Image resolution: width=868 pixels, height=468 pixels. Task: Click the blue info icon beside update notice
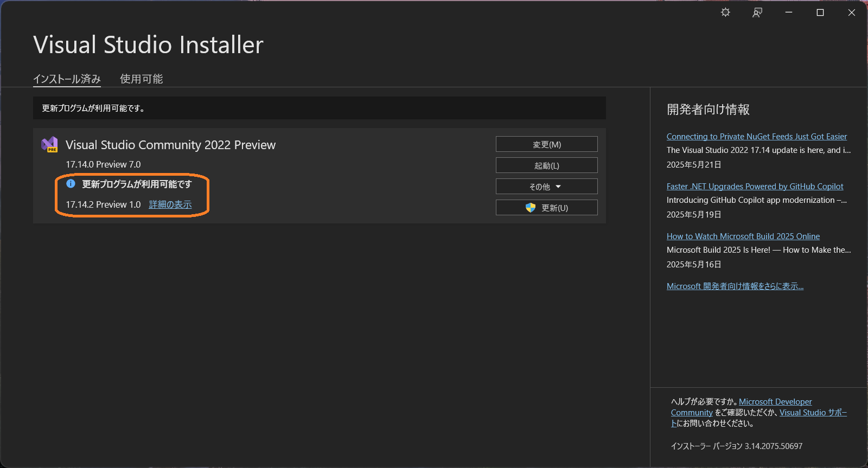[x=71, y=184]
